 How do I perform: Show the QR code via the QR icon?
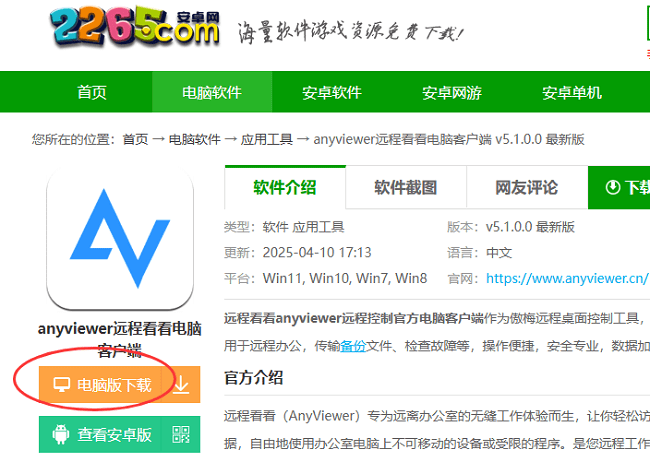pyautogui.click(x=181, y=435)
